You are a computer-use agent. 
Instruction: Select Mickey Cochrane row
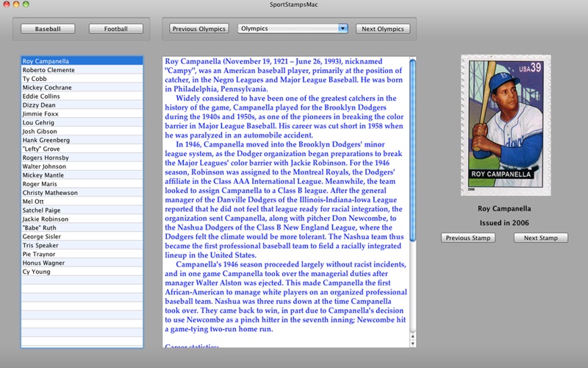click(82, 87)
